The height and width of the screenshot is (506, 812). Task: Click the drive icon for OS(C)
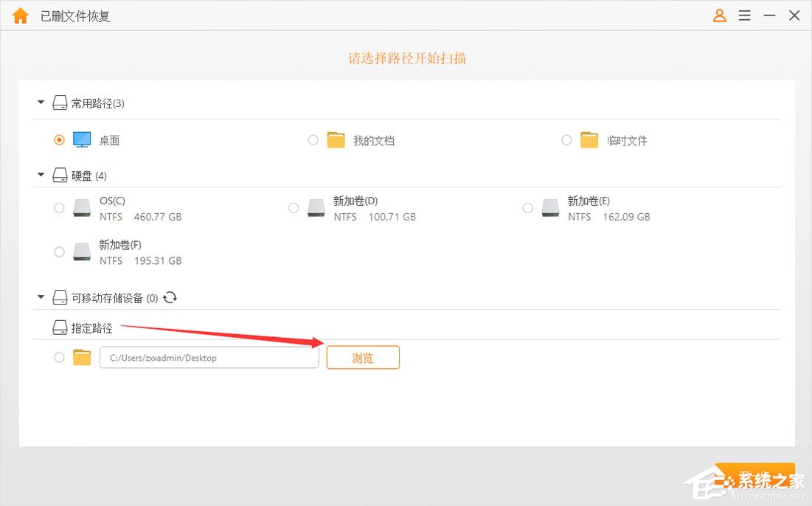click(82, 208)
